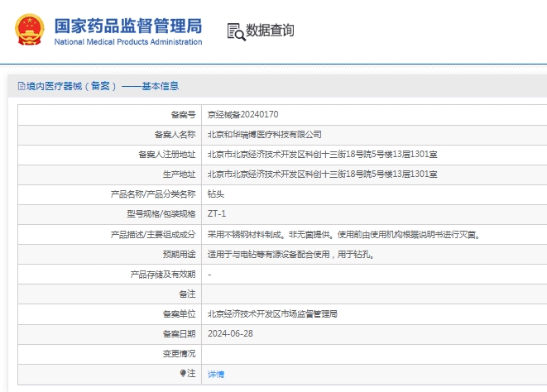Click the 产品存储及有效期 label
The width and height of the screenshot is (547, 392).
pos(163,275)
